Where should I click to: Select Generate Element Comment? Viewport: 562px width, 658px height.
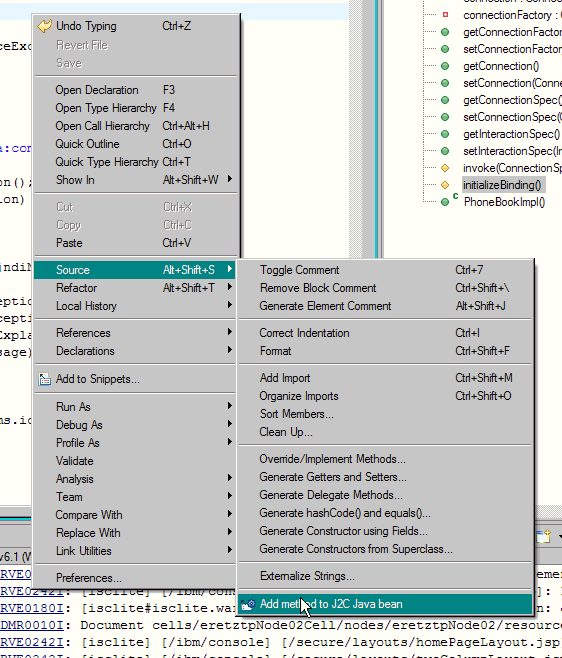pos(385,306)
